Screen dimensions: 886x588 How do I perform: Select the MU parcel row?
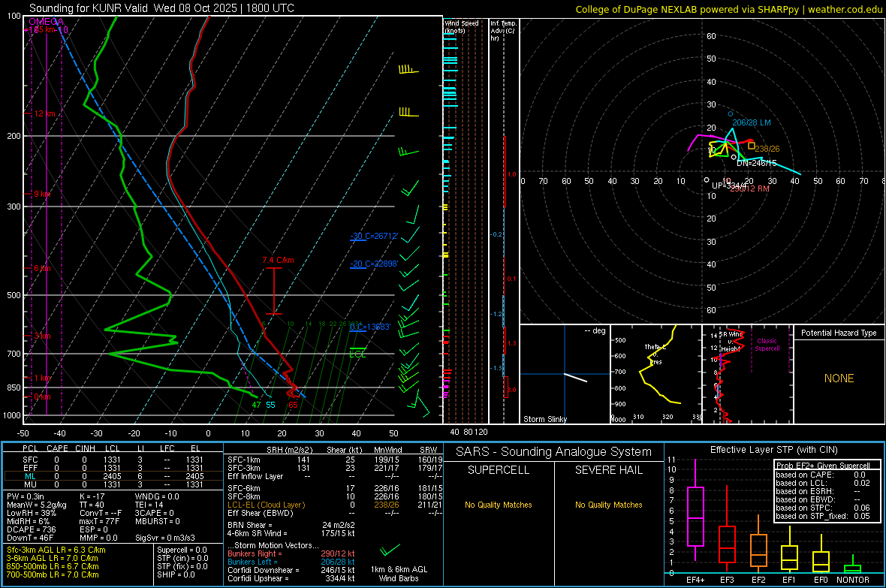click(x=113, y=484)
